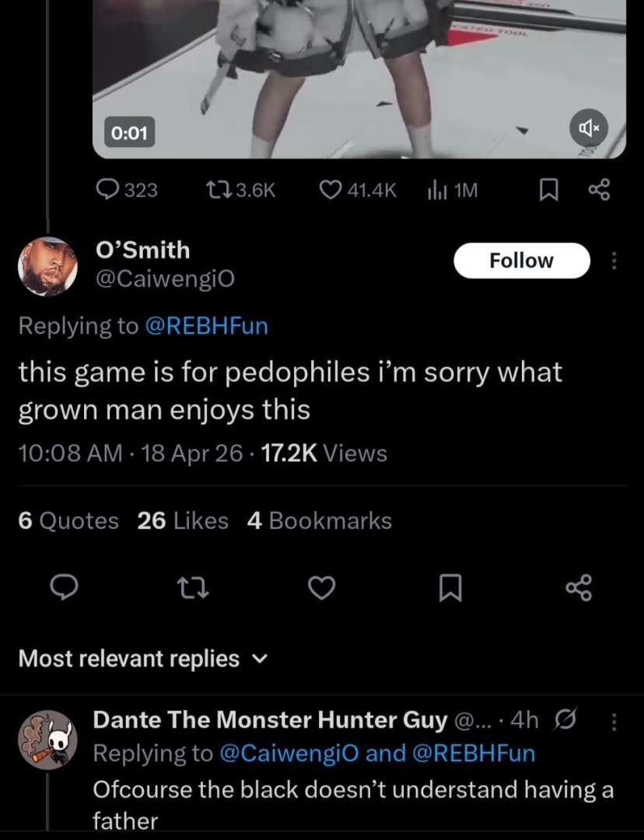
Task: Open replies on the video post (323)
Action: tap(126, 190)
